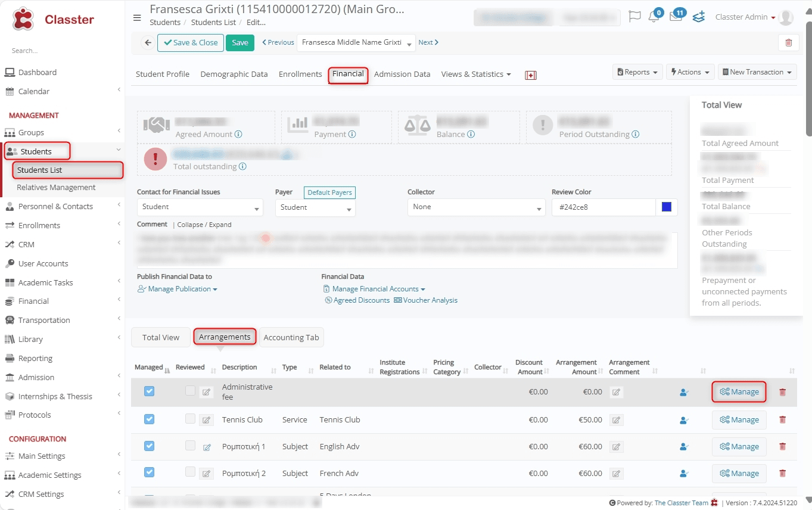Viewport: 812px width, 510px height.
Task: Edit description of Tennis Club row
Action: pyautogui.click(x=206, y=420)
